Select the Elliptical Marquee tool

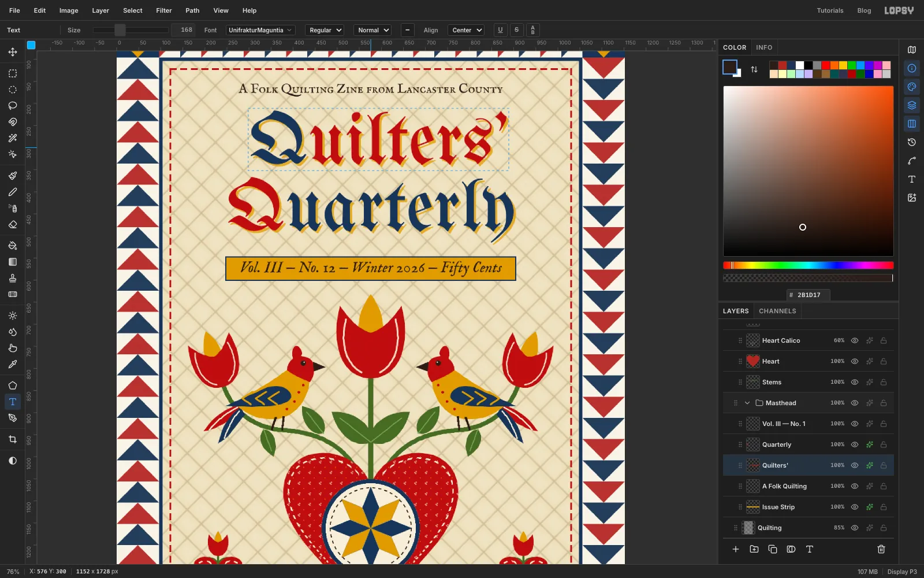pos(13,90)
